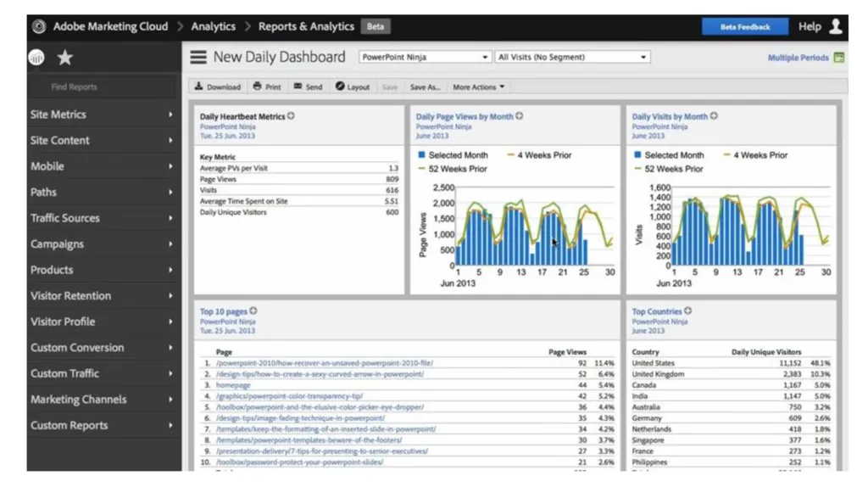The image size is (868, 487).
Task: Open settings gear for Top 10 pages
Action: 253,311
